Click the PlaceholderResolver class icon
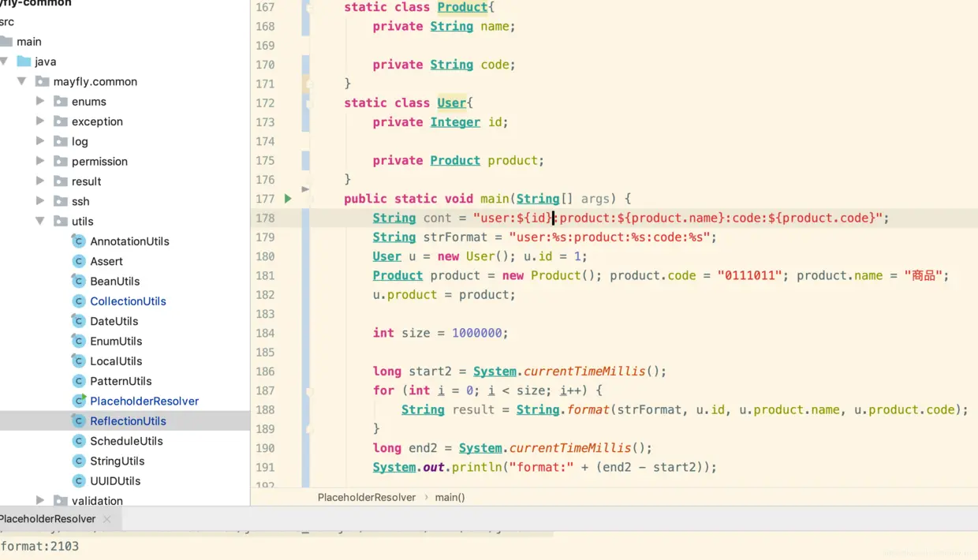978x560 pixels. 77,401
